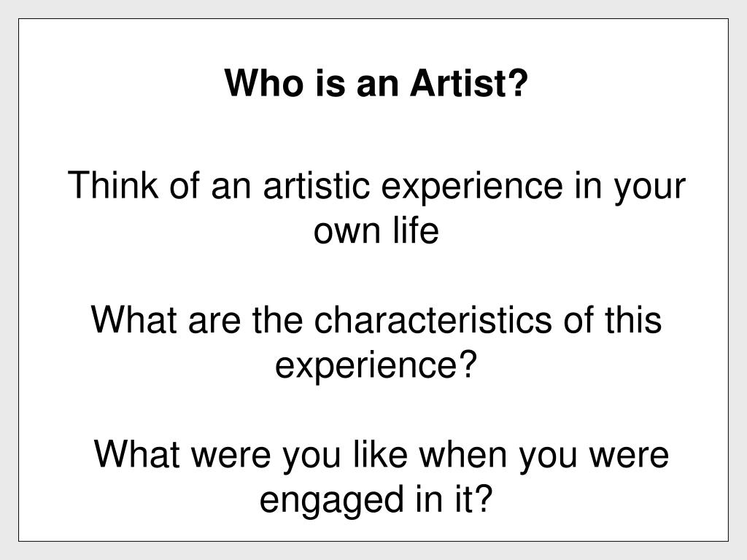747x560 pixels.
Task: Select the word 'characteristics'
Action: (433, 319)
